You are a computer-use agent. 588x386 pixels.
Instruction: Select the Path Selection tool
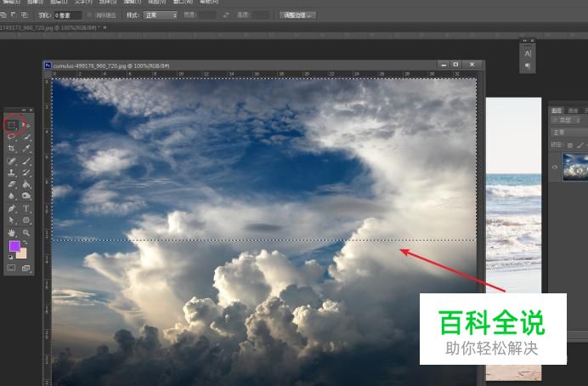point(12,220)
